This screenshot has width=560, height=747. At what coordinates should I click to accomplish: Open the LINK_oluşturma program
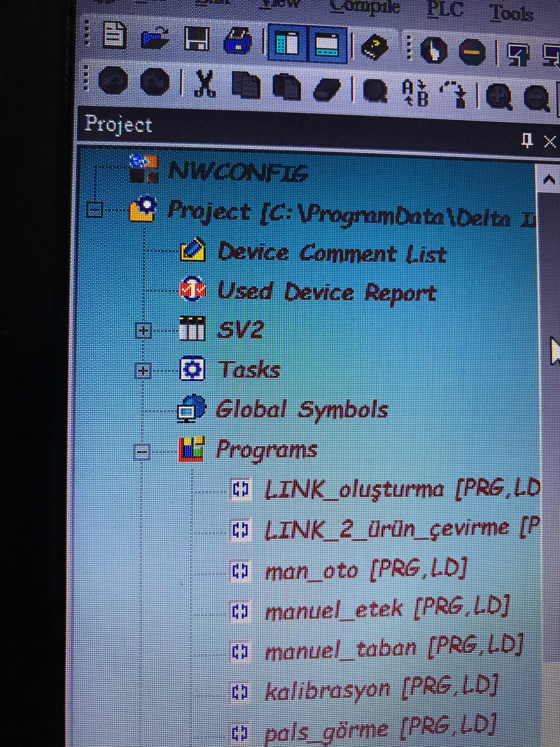pyautogui.click(x=402, y=489)
